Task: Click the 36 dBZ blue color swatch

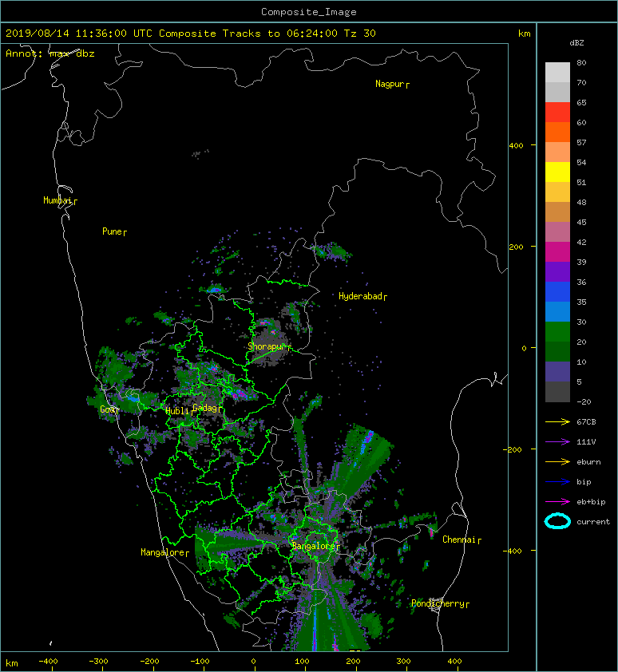Action: tap(557, 292)
